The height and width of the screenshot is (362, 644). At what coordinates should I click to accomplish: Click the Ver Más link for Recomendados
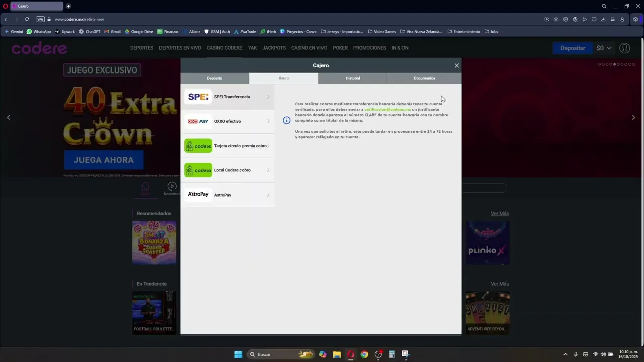[x=500, y=214]
